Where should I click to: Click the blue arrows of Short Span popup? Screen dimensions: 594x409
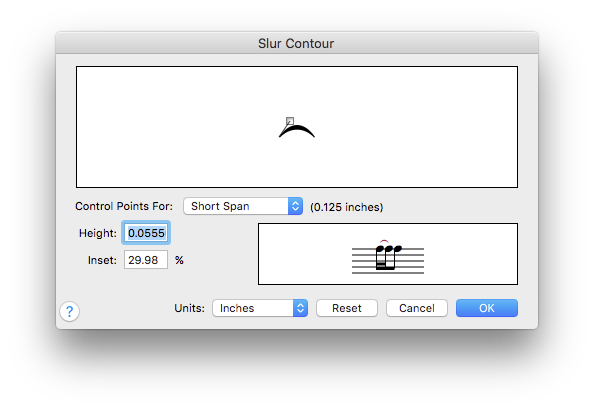pos(295,206)
